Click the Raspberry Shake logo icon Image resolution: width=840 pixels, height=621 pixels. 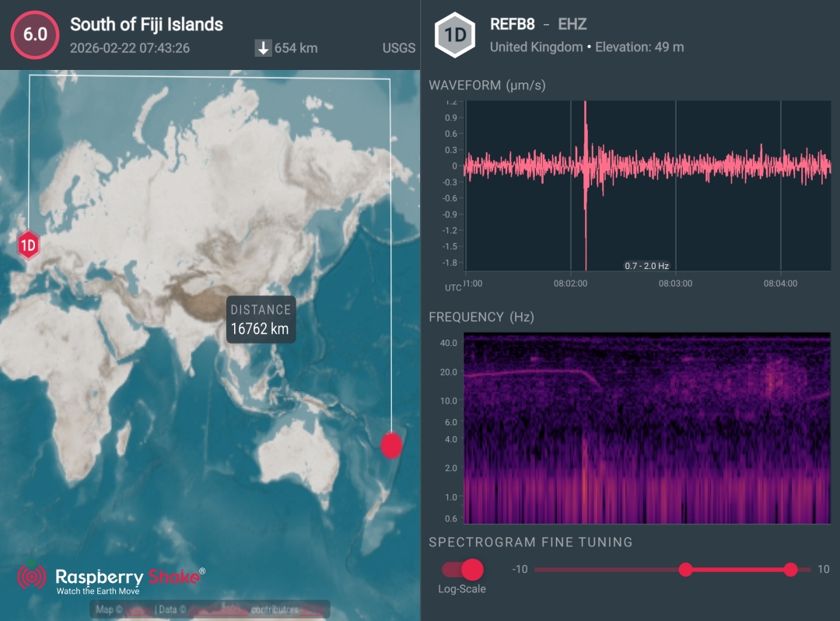pos(32,577)
